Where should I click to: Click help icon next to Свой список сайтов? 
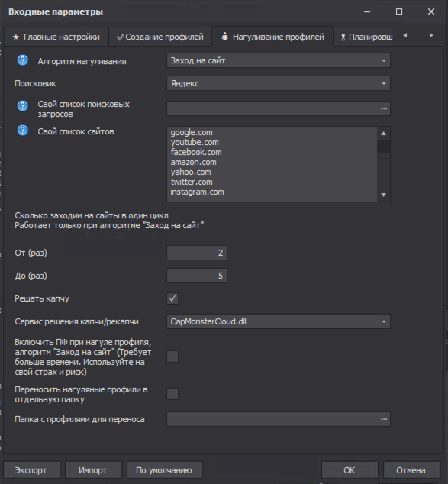pyautogui.click(x=23, y=131)
